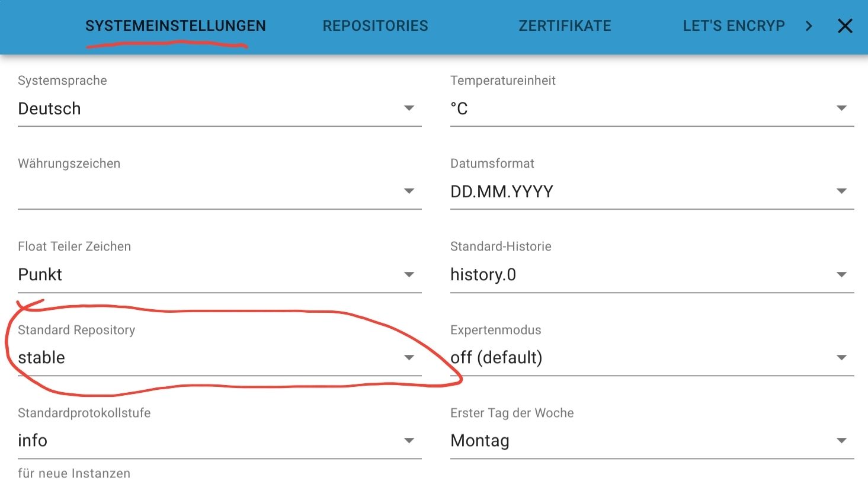Viewport: 868px width, 484px height.
Task: Expand the Standard-Historie dropdown
Action: (x=652, y=275)
